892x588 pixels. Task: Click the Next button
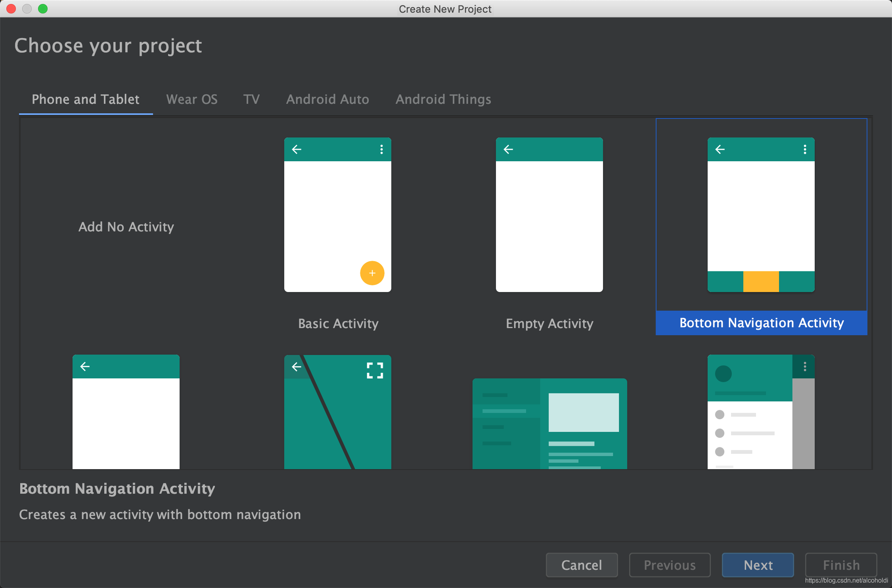(x=758, y=565)
